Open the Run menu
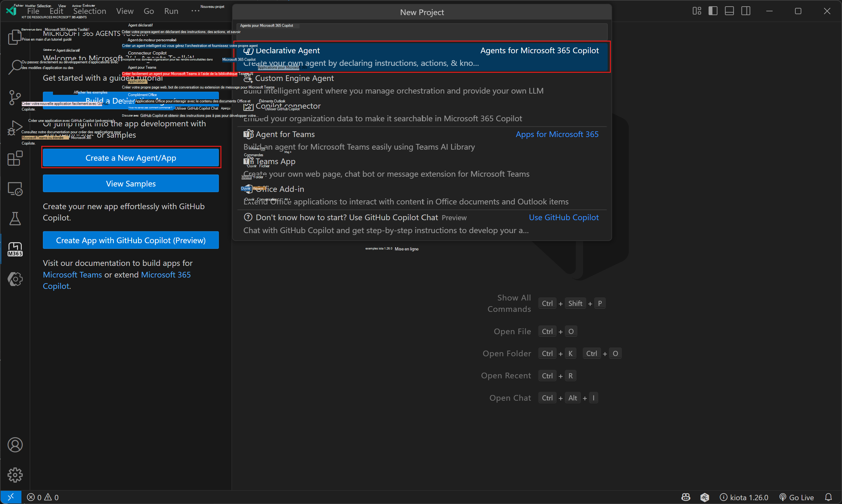Image resolution: width=842 pixels, height=504 pixels. pyautogui.click(x=171, y=10)
